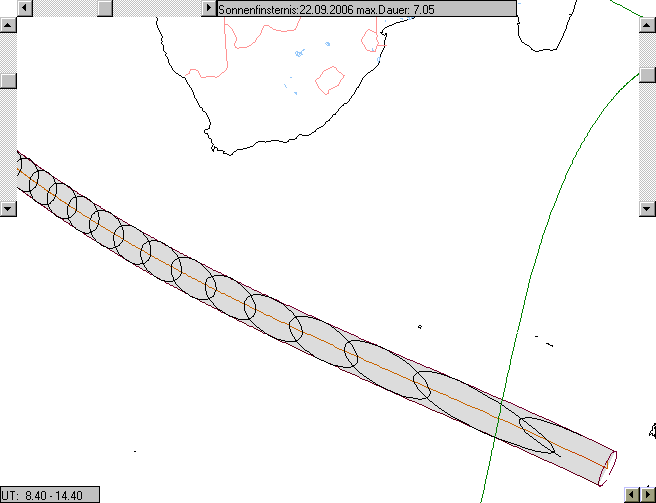
Task: Click the bottom-right left arrow button
Action: (632, 495)
